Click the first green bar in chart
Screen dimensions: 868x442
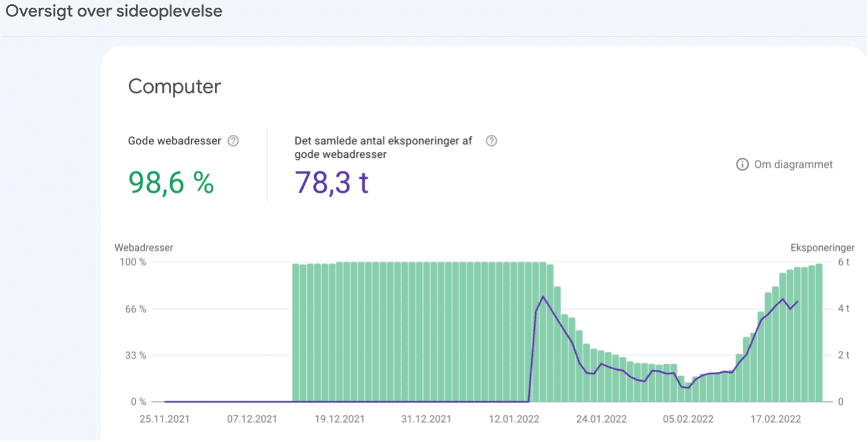click(x=296, y=333)
